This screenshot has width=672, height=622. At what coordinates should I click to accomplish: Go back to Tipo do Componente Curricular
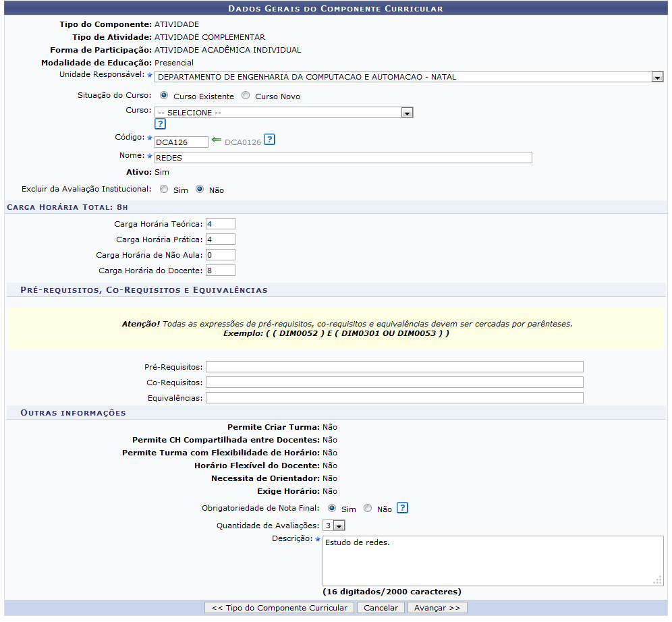click(x=279, y=608)
